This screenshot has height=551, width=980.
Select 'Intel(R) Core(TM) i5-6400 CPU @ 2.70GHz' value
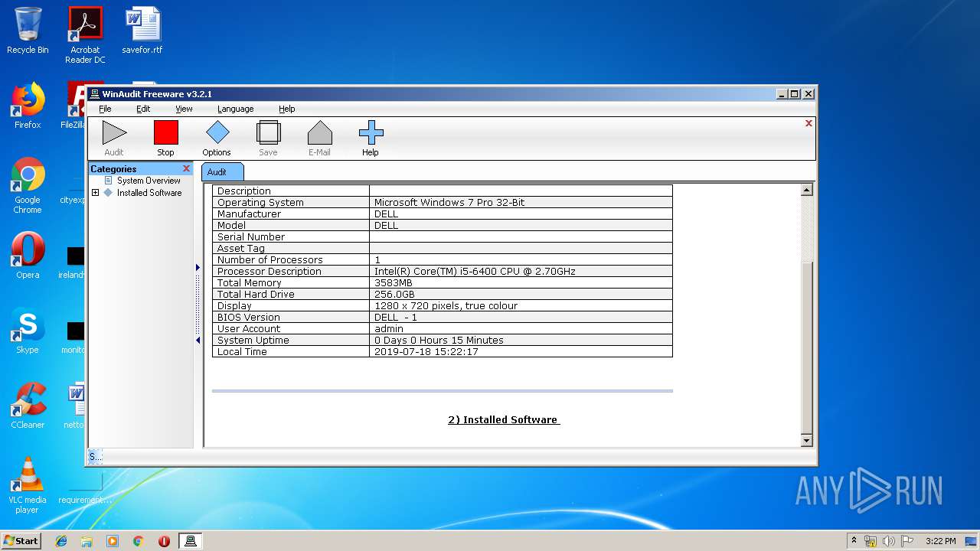tap(475, 271)
